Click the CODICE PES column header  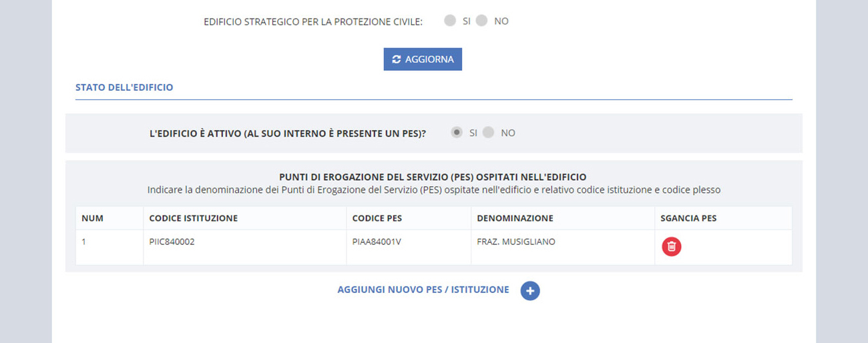click(377, 218)
